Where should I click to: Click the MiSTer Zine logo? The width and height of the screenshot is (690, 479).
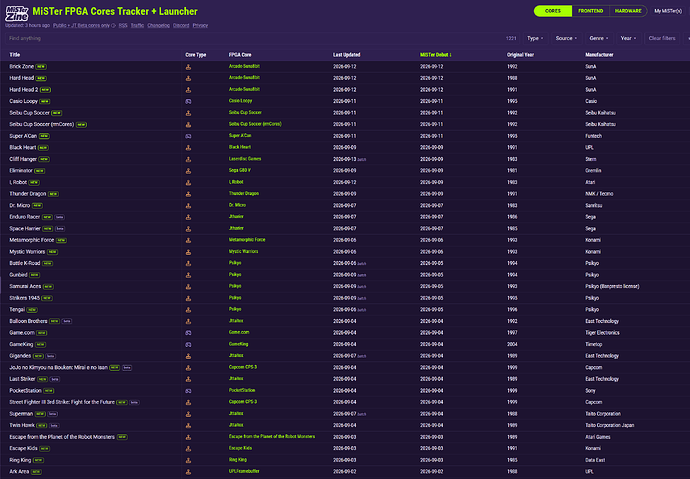point(17,13)
